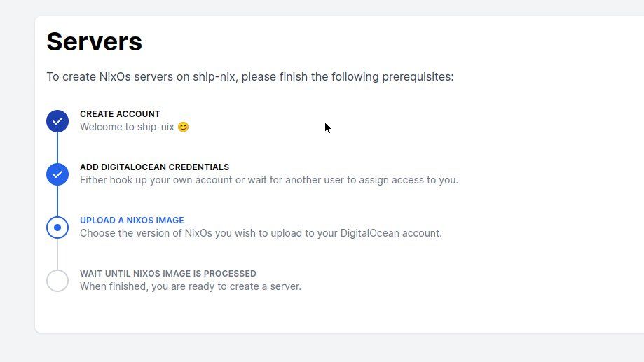Click gray connector line below Upload step
The height and width of the screenshot is (362, 644).
pyautogui.click(x=57, y=254)
